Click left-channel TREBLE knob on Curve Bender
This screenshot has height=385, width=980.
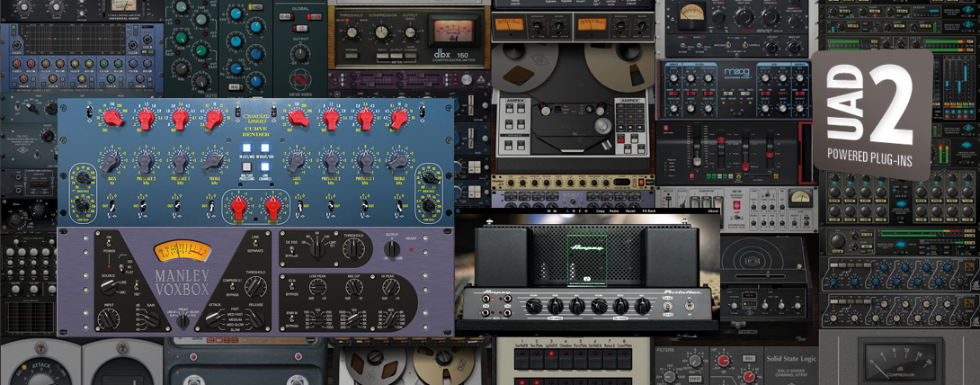(x=214, y=161)
